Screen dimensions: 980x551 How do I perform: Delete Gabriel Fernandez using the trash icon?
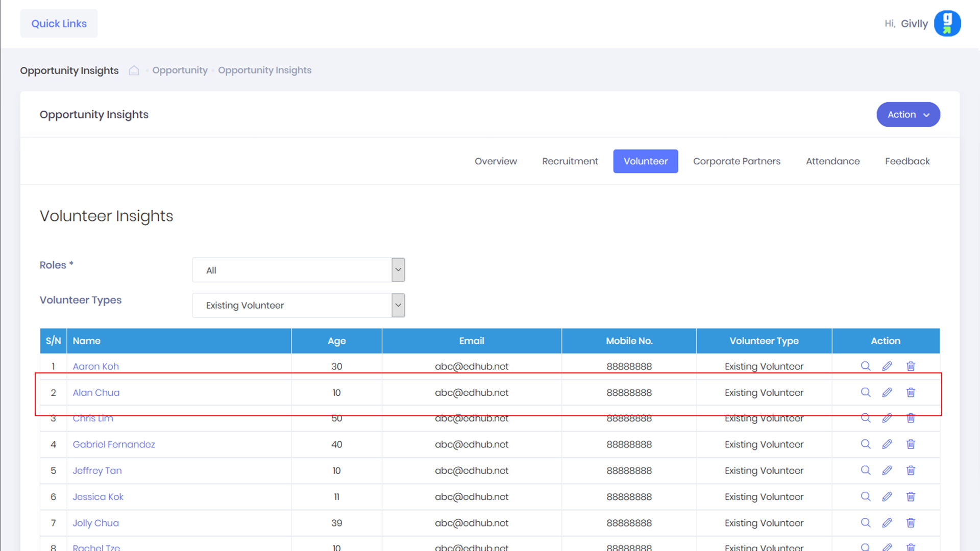pos(911,444)
